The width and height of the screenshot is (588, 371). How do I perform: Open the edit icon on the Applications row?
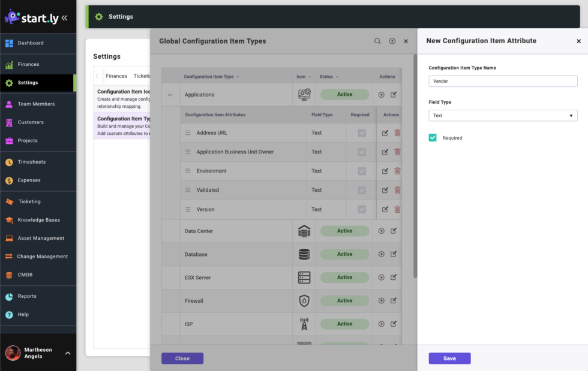click(394, 95)
